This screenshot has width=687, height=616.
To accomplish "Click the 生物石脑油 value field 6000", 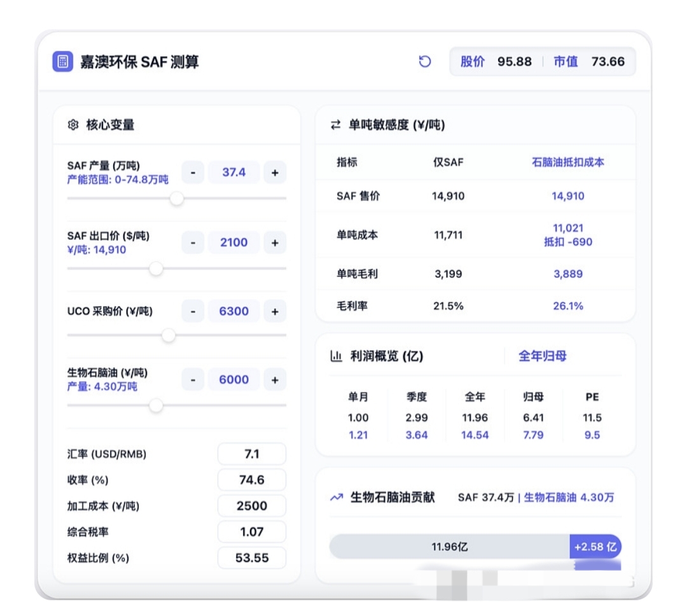I will 234,380.
